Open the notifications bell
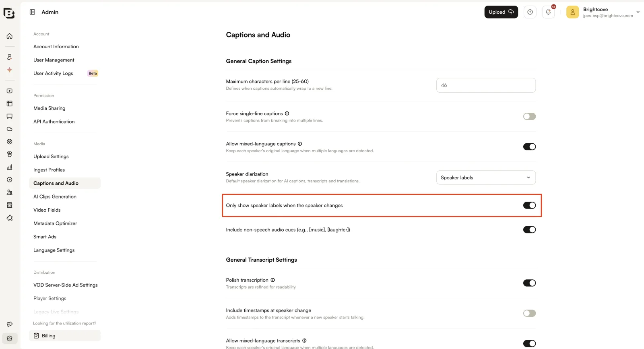 click(548, 12)
